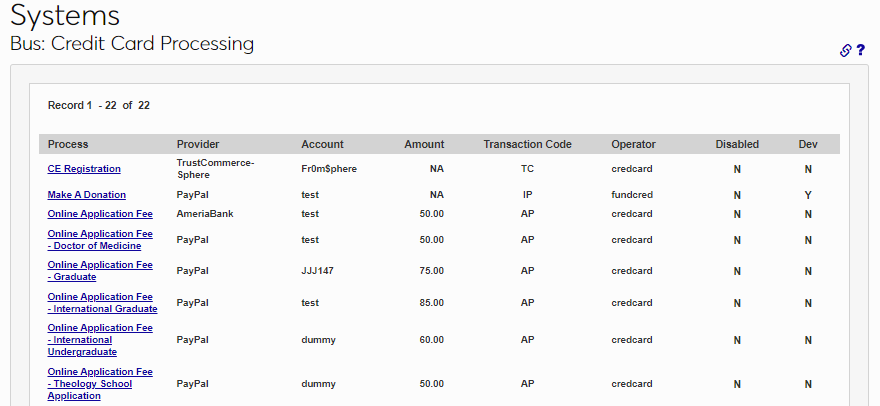The image size is (880, 406).
Task: Select the Y Dev value for Make A Donation
Action: 808,195
